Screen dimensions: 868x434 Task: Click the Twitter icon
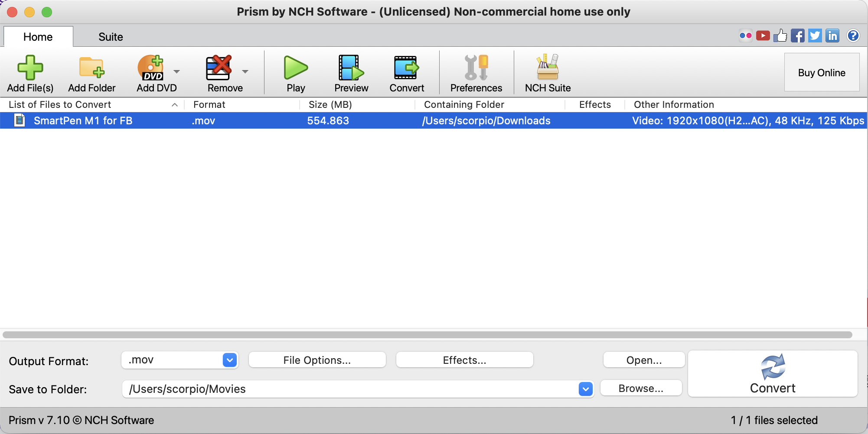click(x=815, y=36)
